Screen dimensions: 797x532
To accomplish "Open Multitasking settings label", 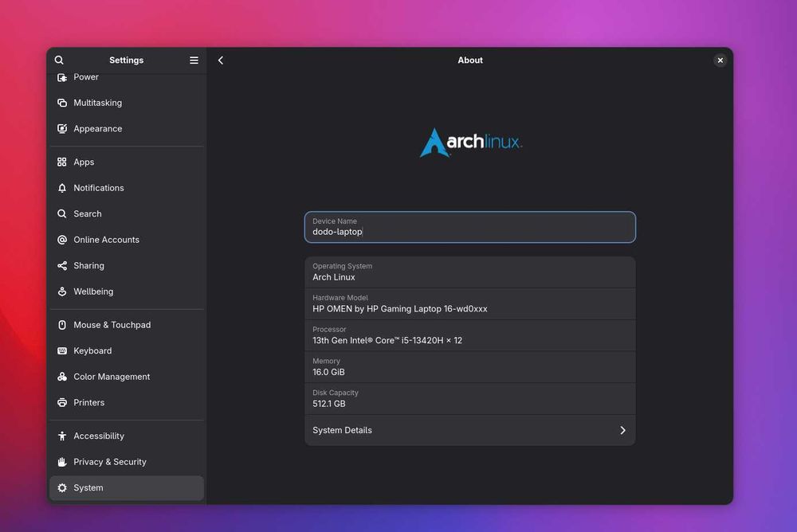I will [x=97, y=103].
